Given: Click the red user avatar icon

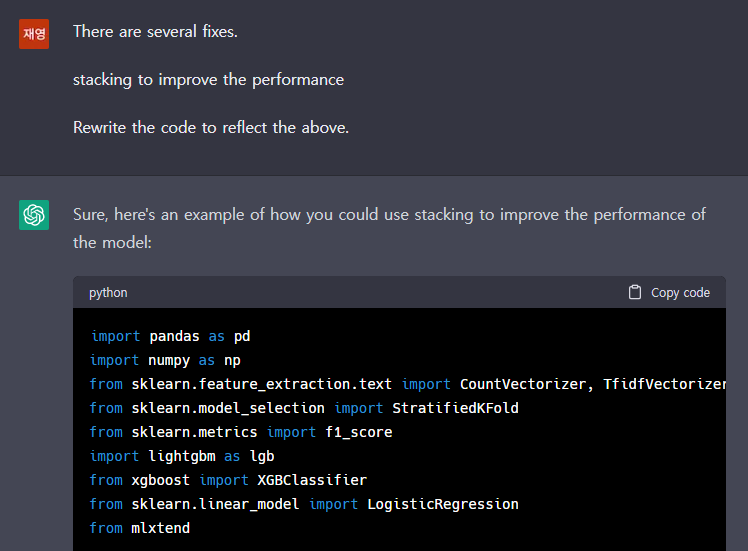Looking at the screenshot, I should (x=34, y=34).
